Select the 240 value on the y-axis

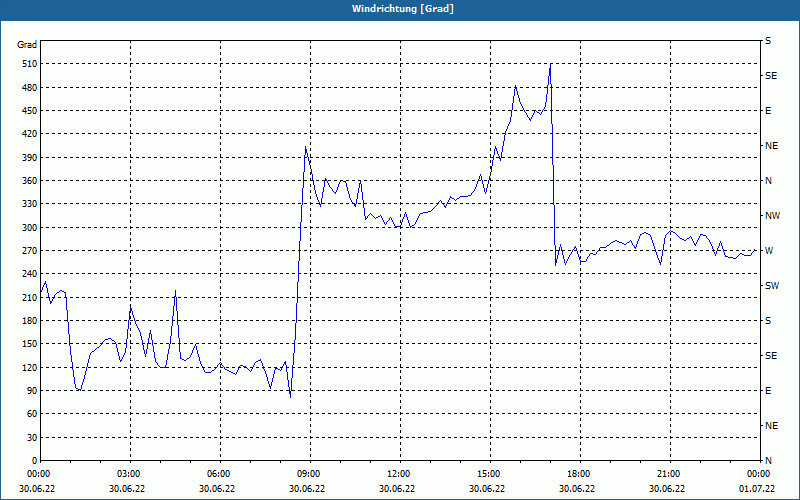[30, 274]
